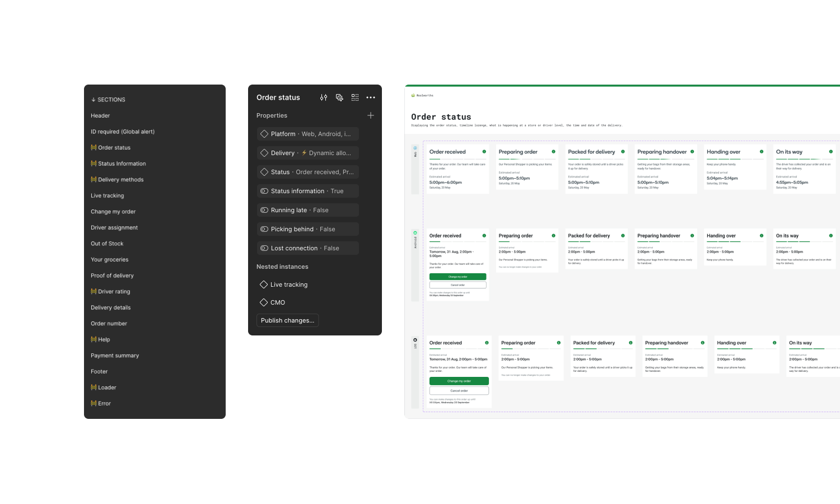Click the diamond icon next to CMO instance
This screenshot has width=840, height=504.
(x=264, y=302)
